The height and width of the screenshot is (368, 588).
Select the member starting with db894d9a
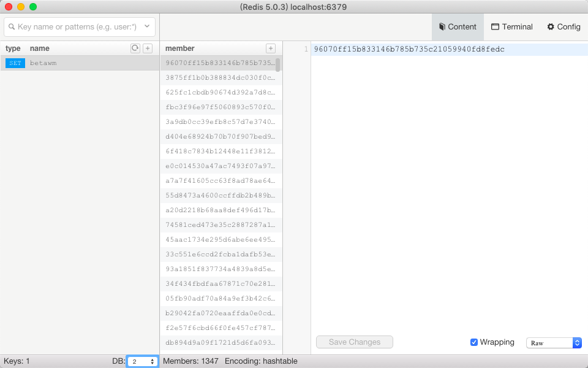(219, 342)
